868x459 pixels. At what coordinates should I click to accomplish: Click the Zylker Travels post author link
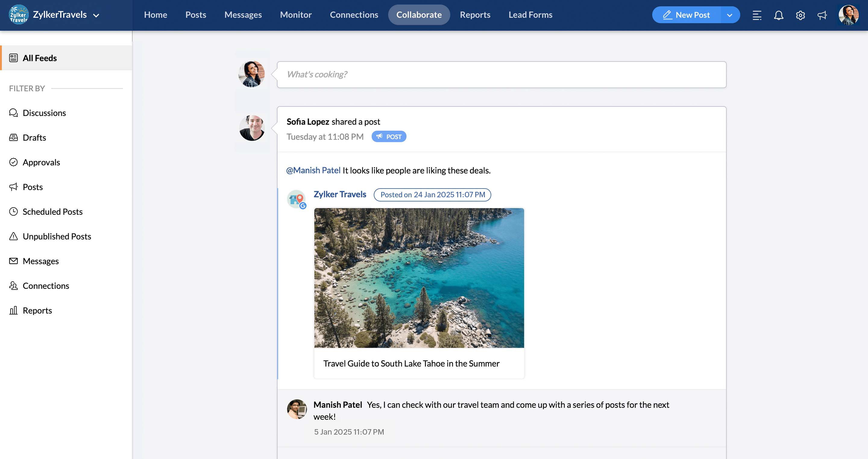340,194
